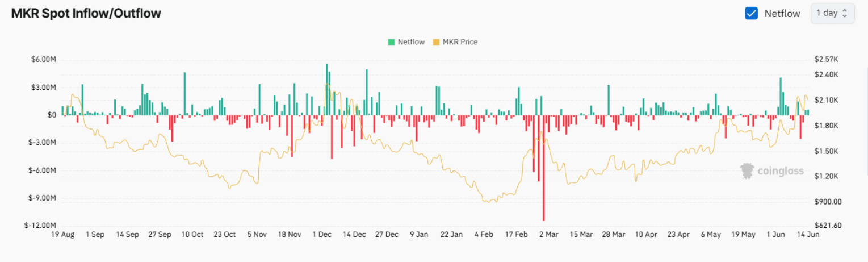Toggle the Netflow series legend label
Image resolution: width=868 pixels, height=262 pixels.
(x=411, y=42)
